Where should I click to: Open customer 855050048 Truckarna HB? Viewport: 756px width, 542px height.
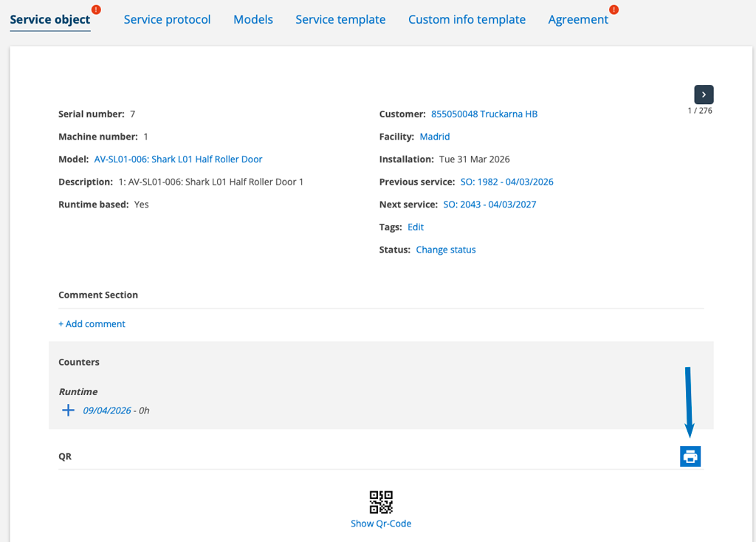(x=484, y=114)
